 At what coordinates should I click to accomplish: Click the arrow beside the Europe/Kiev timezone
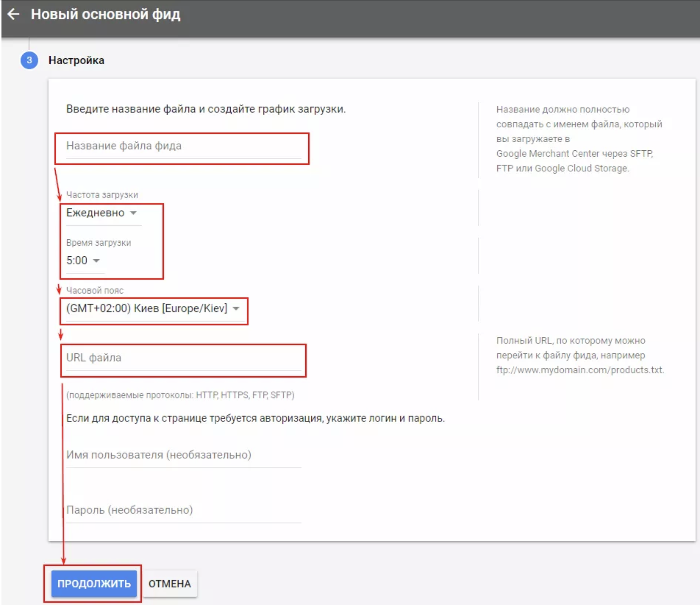click(x=236, y=308)
